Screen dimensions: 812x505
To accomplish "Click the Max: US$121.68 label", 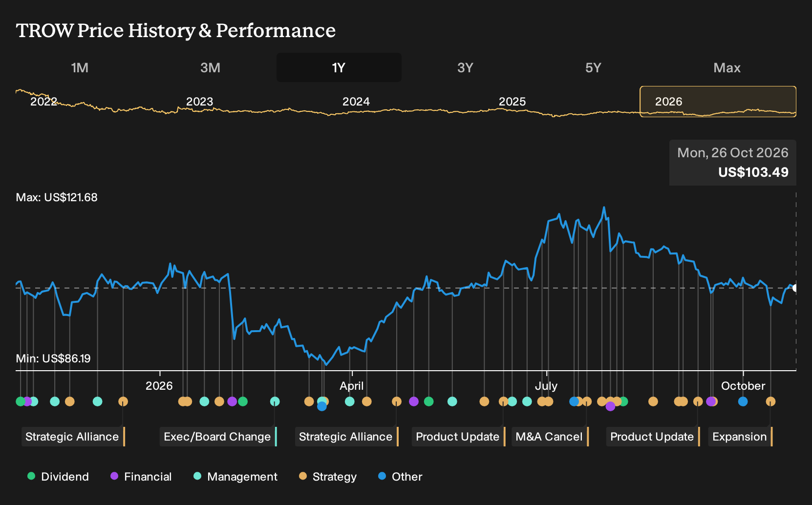I will pos(57,198).
